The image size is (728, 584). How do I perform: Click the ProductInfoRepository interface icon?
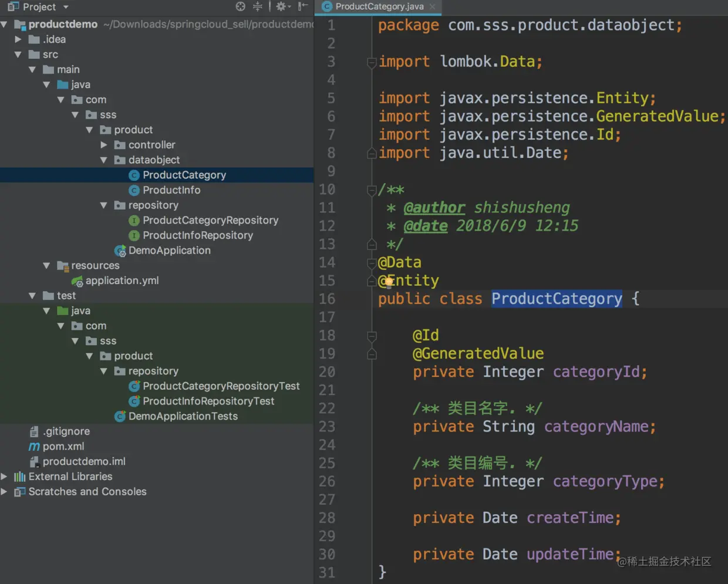tap(134, 235)
